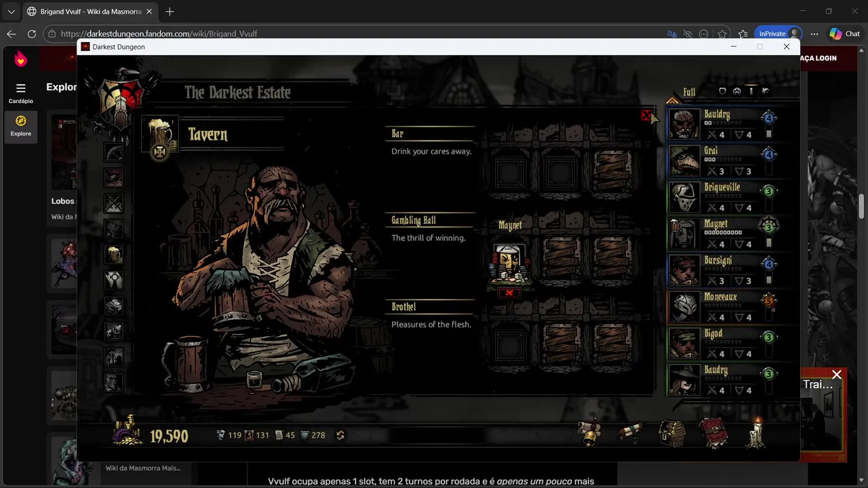The width and height of the screenshot is (868, 488).
Task: Open the tab search dropdown chevron
Action: click(11, 12)
